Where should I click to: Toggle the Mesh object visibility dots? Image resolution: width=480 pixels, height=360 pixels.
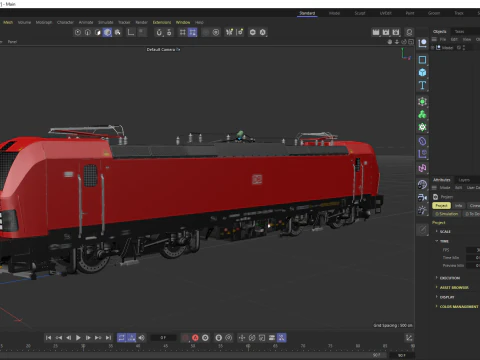coord(464,48)
